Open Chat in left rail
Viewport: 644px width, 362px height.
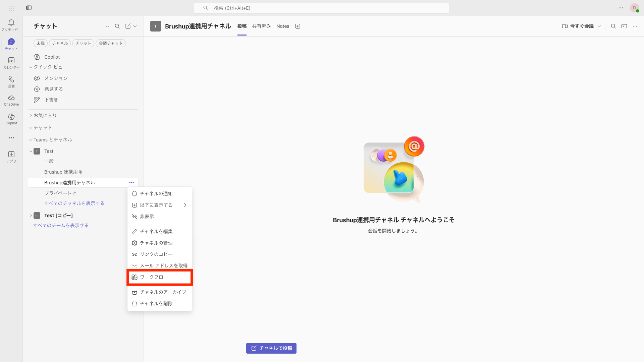11,44
